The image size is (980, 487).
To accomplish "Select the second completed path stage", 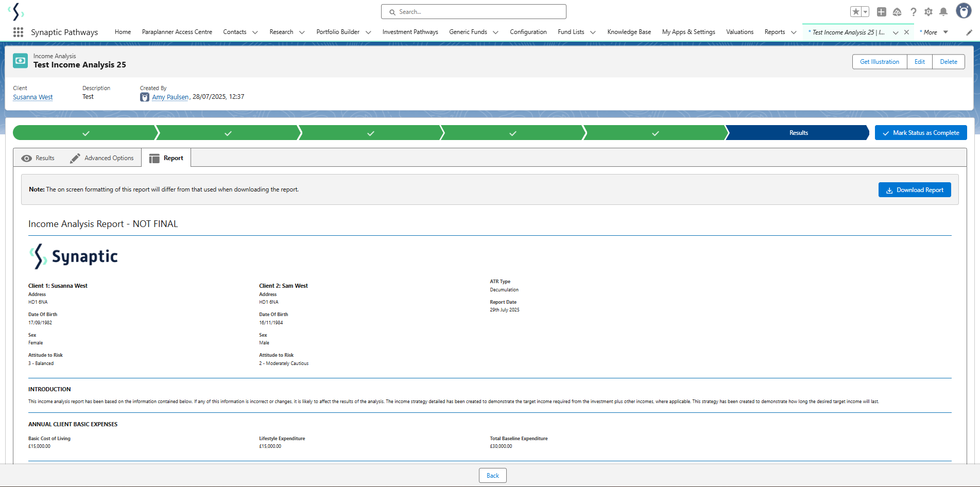I will point(228,133).
